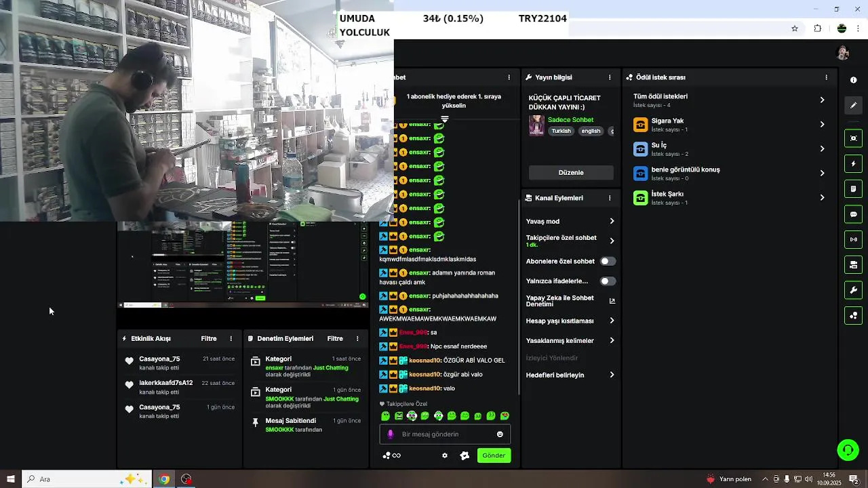The image size is (868, 488).
Task: Select the camera focus icon in the sidebar
Action: [853, 138]
